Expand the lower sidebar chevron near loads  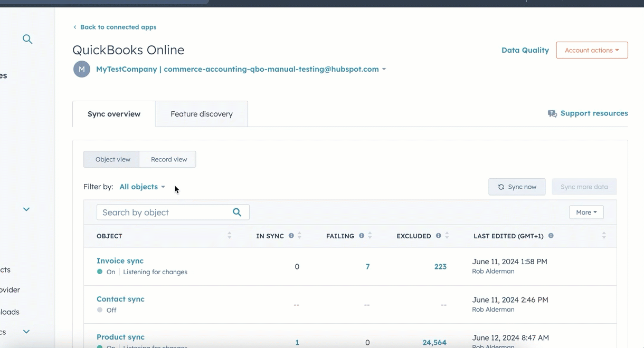point(26,332)
